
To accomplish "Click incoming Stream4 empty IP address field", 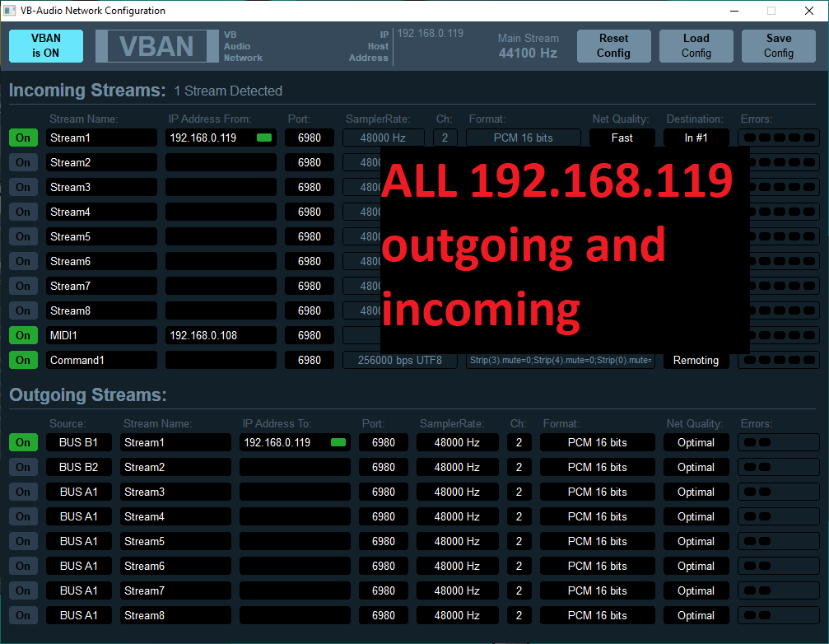I will tap(221, 212).
